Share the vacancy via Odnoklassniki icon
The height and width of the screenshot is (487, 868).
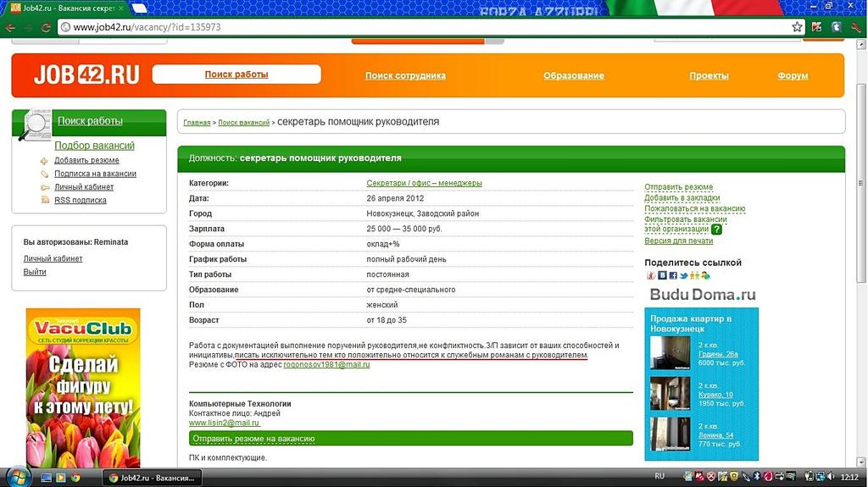pyautogui.click(x=694, y=275)
